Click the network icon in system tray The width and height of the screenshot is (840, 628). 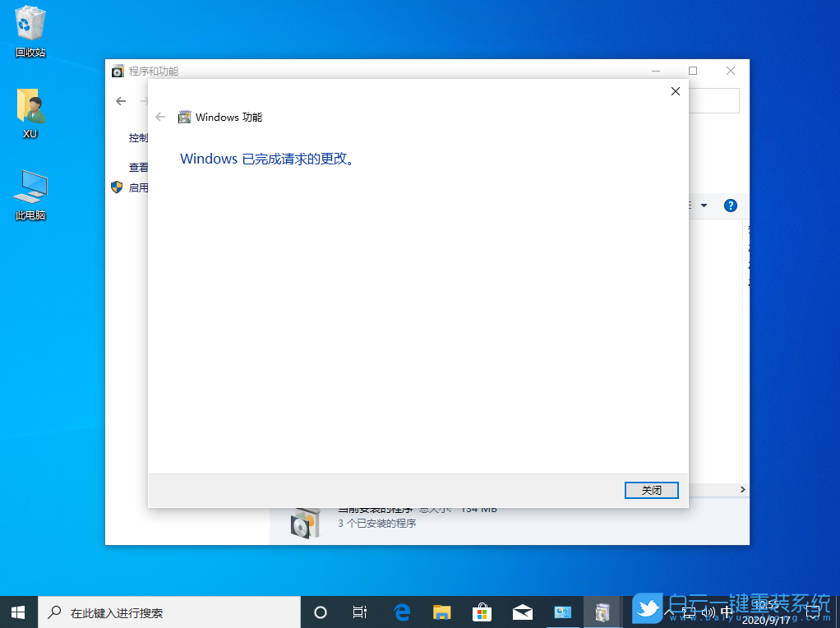[x=690, y=612]
